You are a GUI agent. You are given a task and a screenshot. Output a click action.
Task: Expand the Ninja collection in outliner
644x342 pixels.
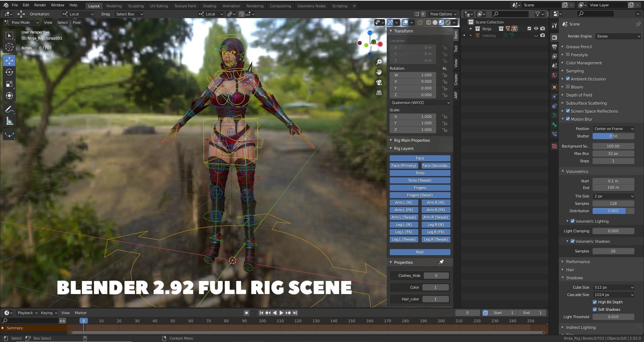(471, 29)
